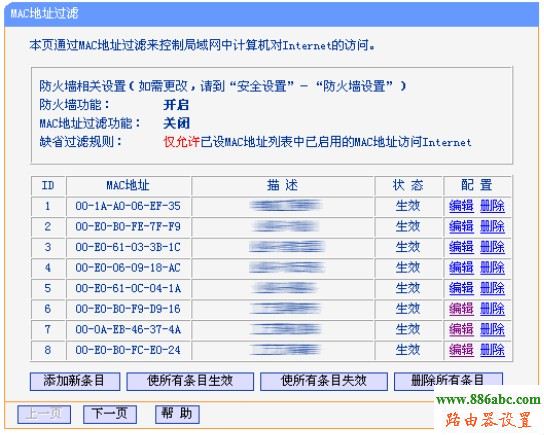544x435 pixels.
Task: Click 使所有条目失效 button
Action: (x=324, y=381)
